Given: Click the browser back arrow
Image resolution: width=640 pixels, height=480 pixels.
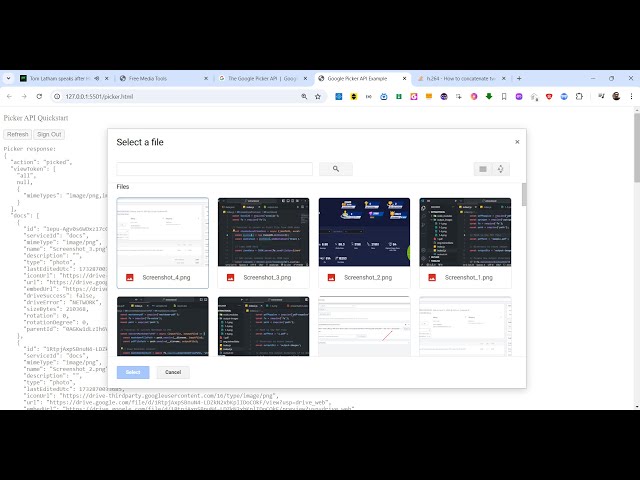Looking at the screenshot, I should point(10,96).
